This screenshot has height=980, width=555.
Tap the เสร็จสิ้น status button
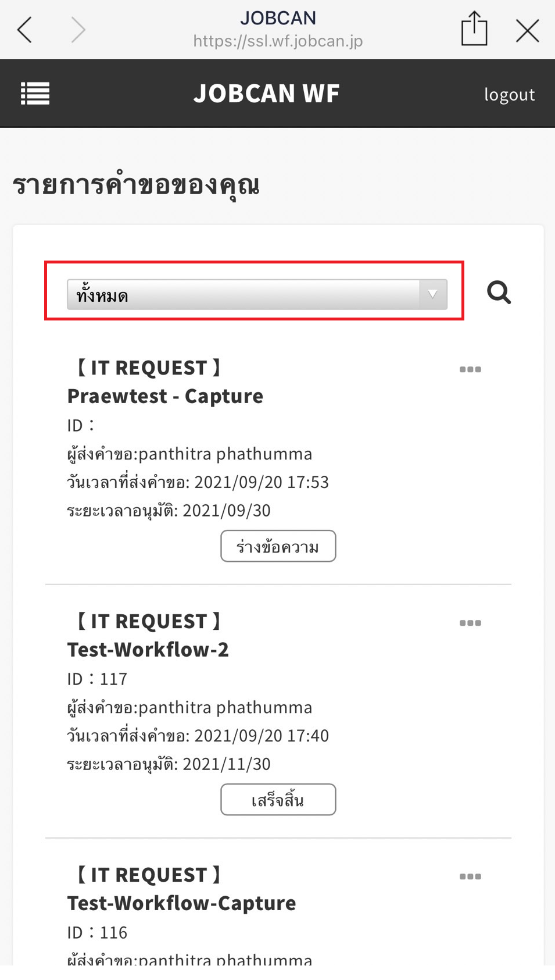278,800
